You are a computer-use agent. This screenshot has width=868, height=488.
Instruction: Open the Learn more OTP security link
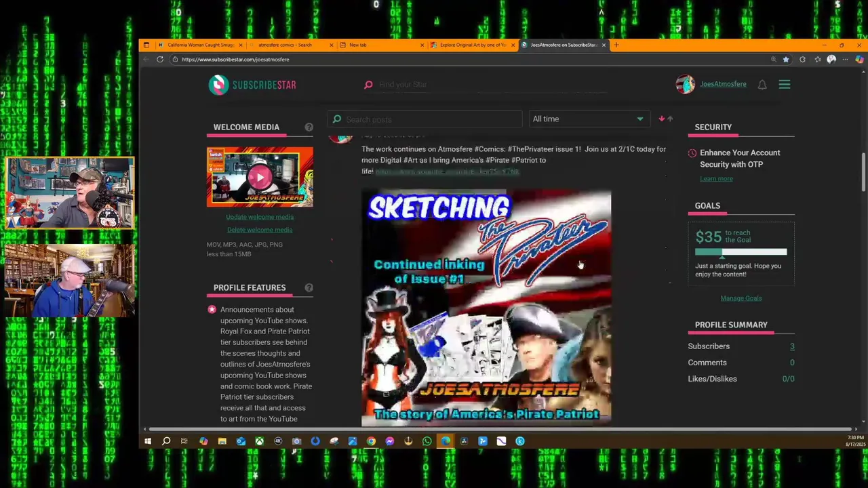(x=716, y=179)
